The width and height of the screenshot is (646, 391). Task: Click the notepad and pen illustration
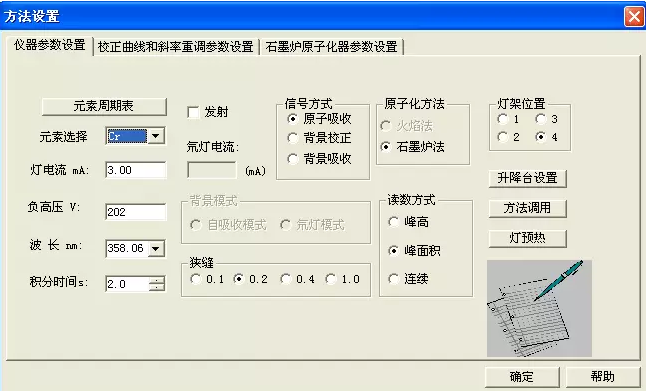[x=539, y=308]
